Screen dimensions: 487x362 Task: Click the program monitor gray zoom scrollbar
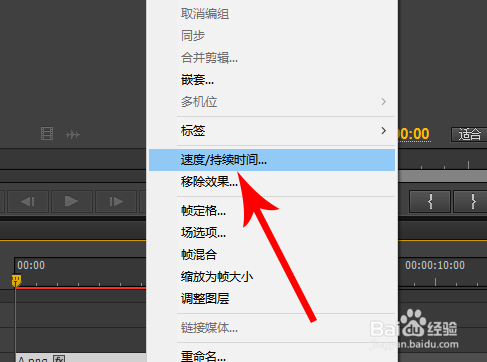click(x=443, y=177)
